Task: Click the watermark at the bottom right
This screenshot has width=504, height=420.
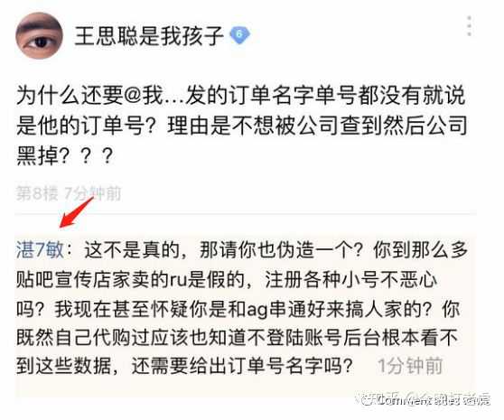Action: (425, 400)
